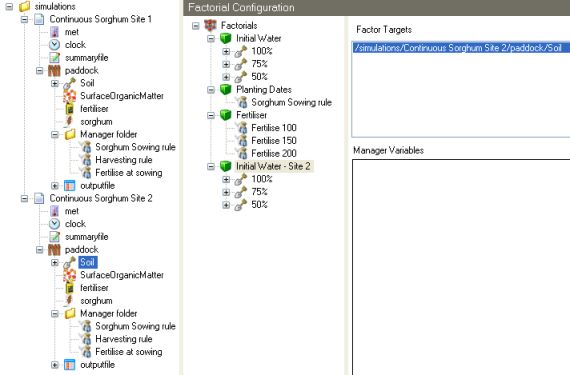Click the Continuous Sorghum Site 1 document icon
Screen dimensions: 570x375
[39, 19]
